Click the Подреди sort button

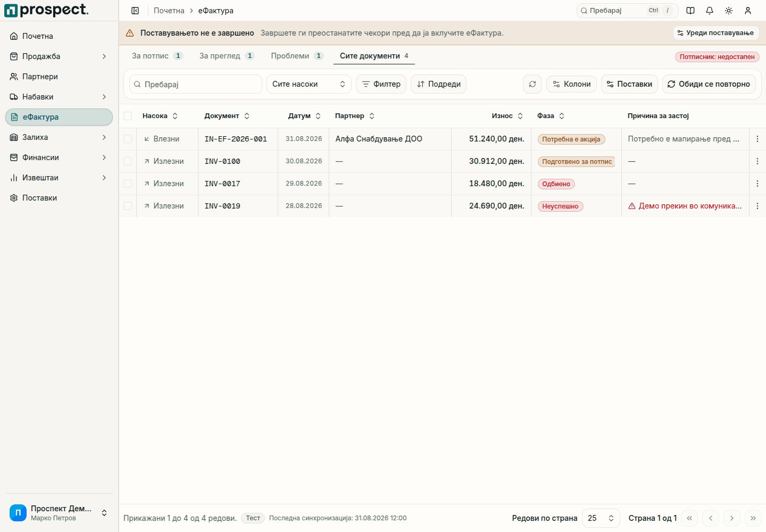[438, 84]
